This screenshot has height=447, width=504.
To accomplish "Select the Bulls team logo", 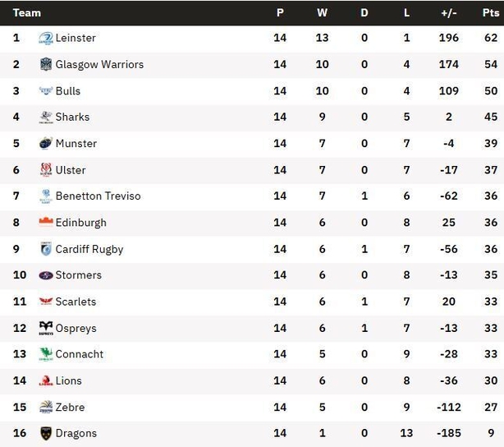I will click(46, 90).
